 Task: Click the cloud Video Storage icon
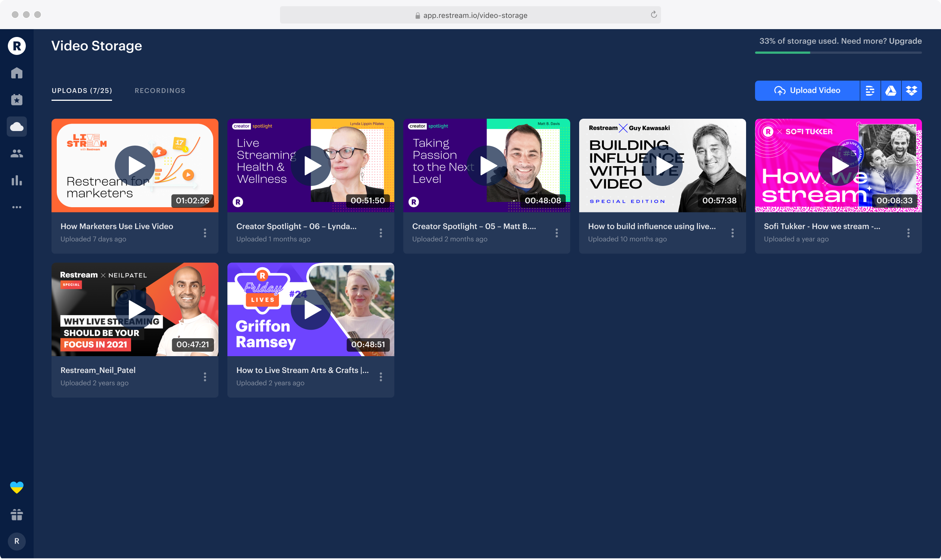pos(16,127)
